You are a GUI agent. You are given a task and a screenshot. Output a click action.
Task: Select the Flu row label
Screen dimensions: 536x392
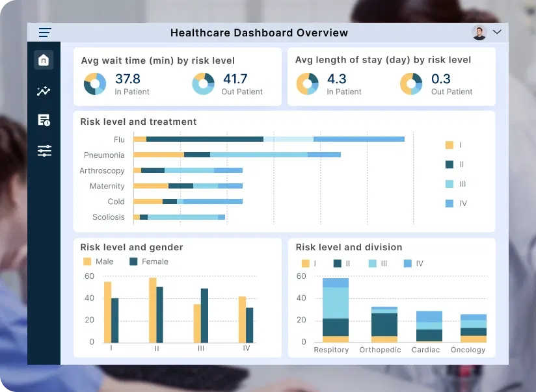pos(118,140)
